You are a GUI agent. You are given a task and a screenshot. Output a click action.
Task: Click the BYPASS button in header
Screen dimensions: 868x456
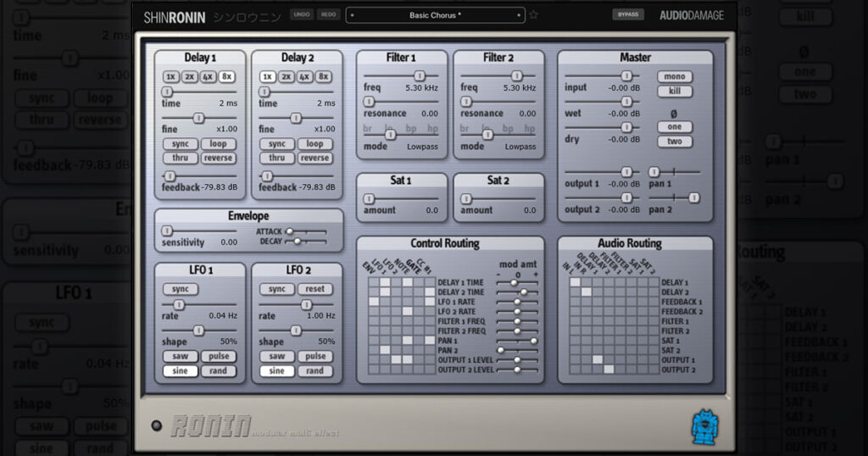coord(628,15)
